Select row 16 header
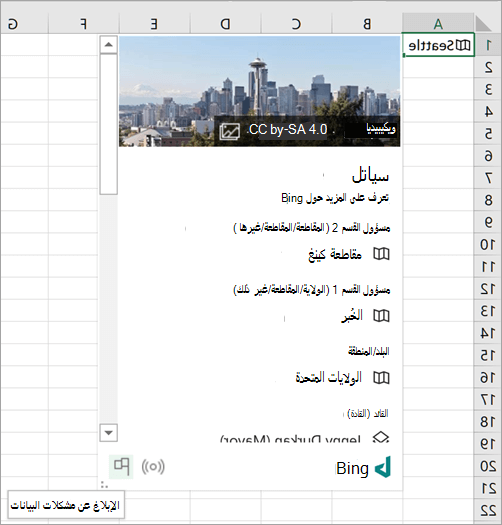 (488, 377)
